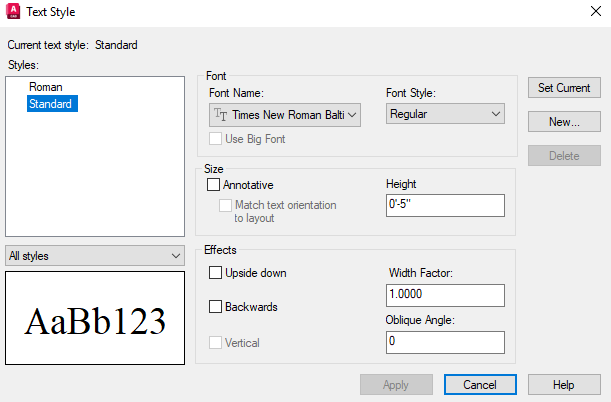Screen dimensions: 611x402
Task: Focus the Width Factor field
Action: [445, 295]
